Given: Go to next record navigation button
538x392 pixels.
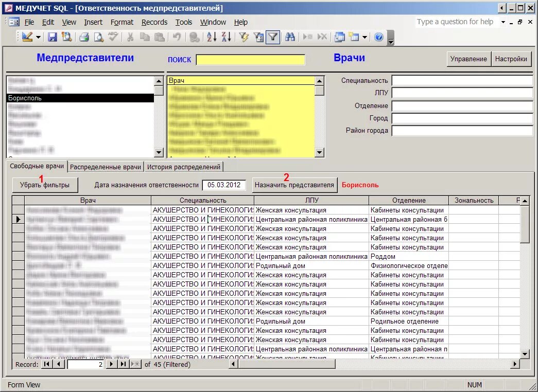Looking at the screenshot, I should (x=111, y=364).
